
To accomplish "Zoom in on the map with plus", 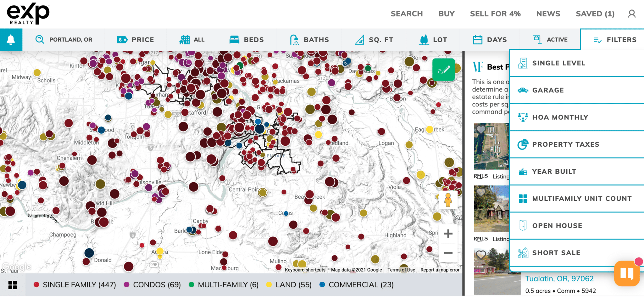I will tap(448, 234).
